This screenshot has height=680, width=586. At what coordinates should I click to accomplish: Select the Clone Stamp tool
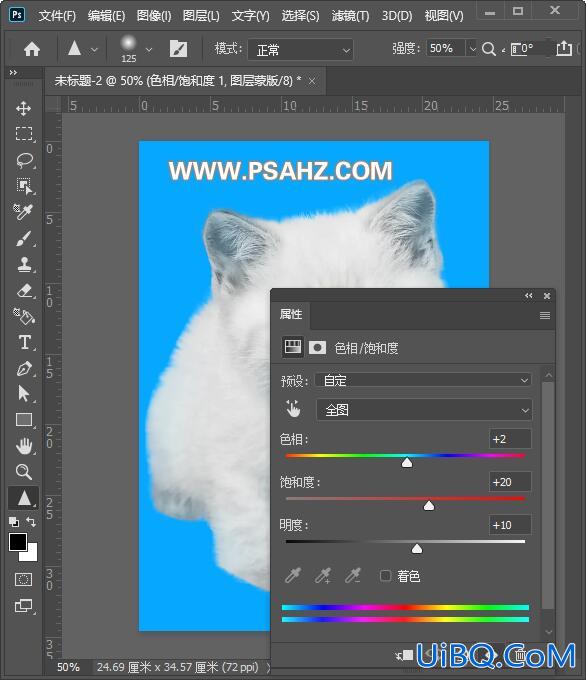(x=24, y=264)
